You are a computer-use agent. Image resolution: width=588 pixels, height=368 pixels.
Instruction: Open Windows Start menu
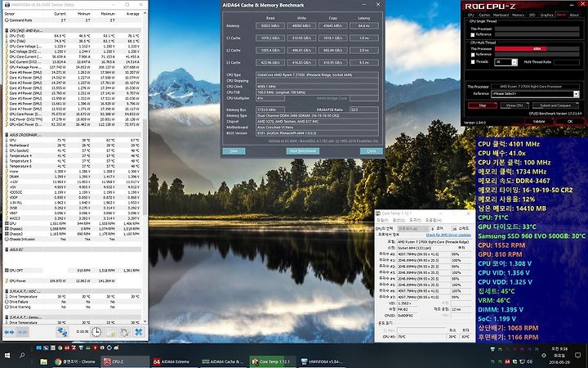coord(7,355)
